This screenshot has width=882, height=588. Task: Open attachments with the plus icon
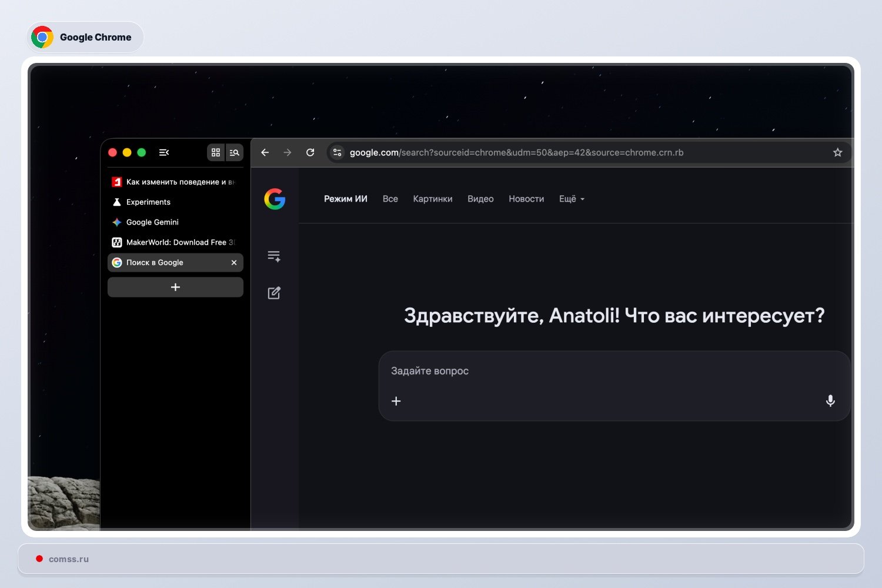(396, 401)
